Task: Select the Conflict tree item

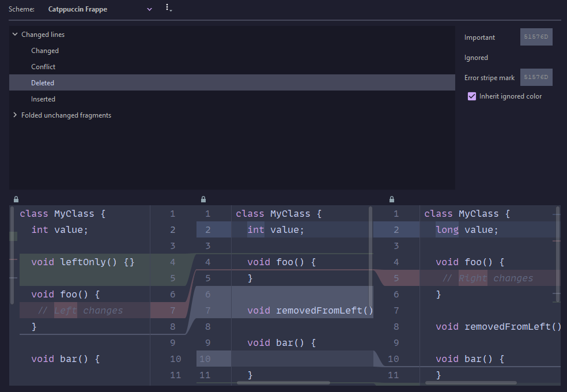Action: coord(44,66)
